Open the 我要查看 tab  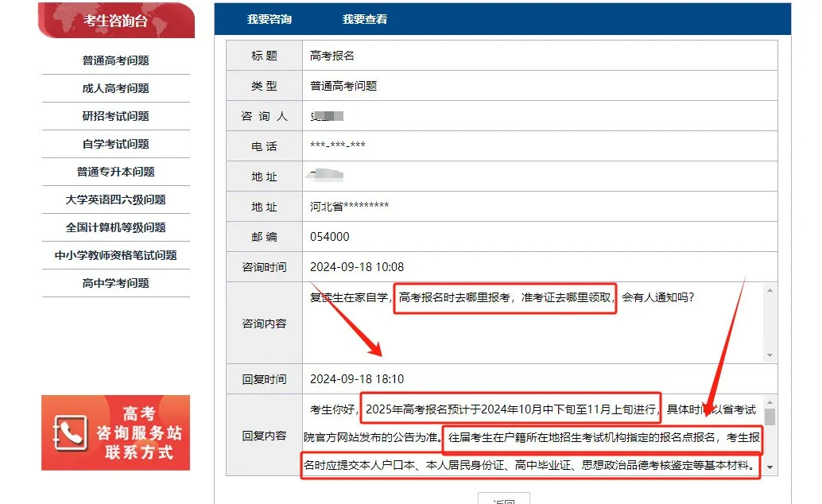click(x=365, y=19)
